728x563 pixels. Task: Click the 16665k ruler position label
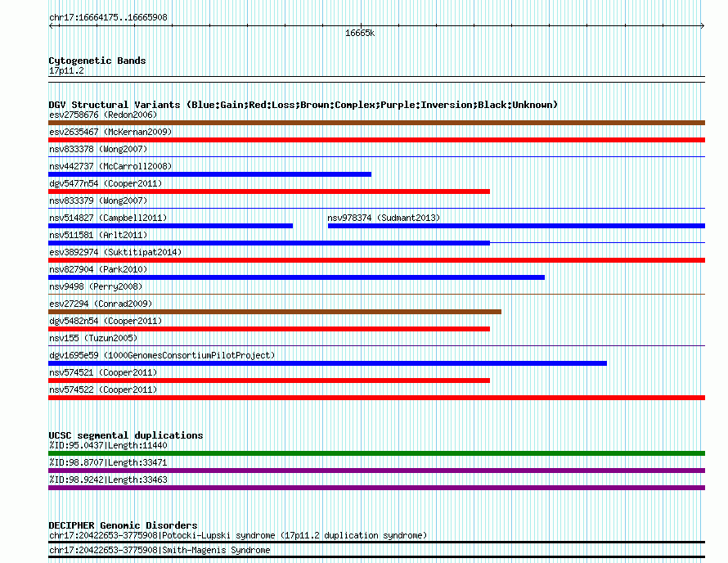click(x=360, y=33)
